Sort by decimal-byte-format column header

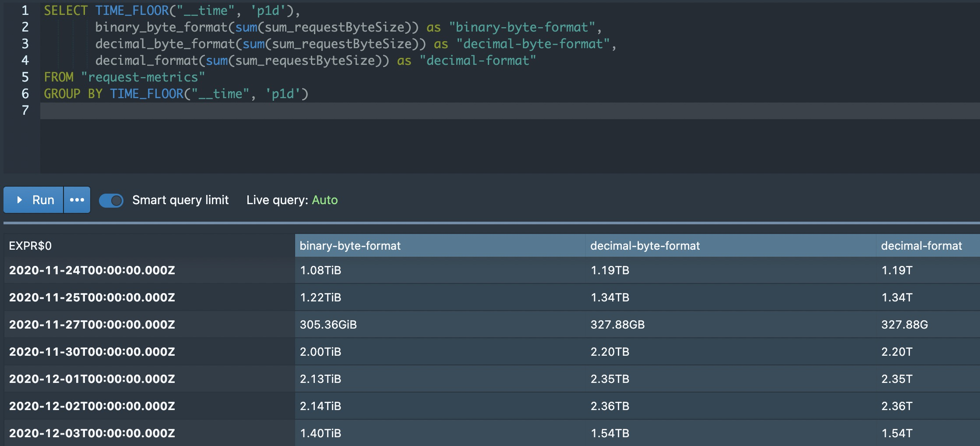pos(731,245)
